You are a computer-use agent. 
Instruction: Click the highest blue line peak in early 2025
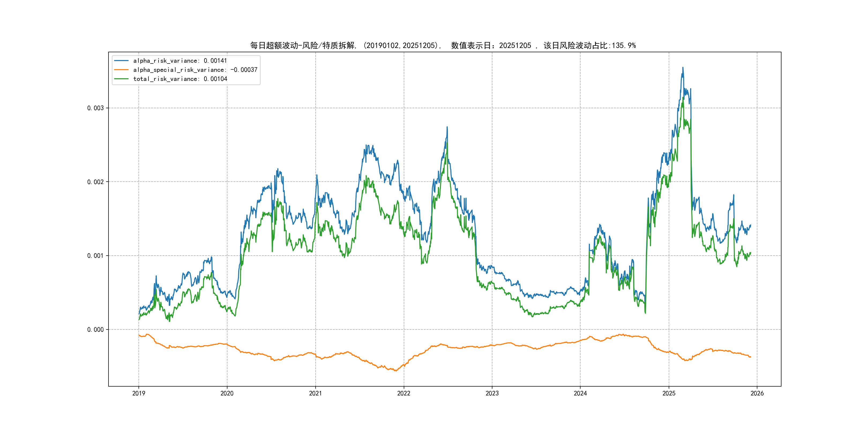click(x=683, y=68)
